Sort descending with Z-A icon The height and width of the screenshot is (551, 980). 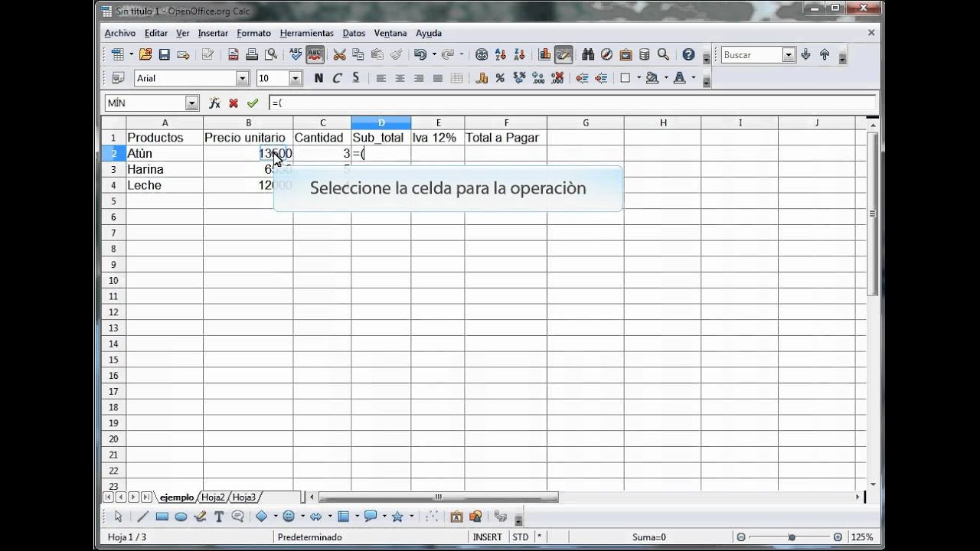[x=520, y=54]
